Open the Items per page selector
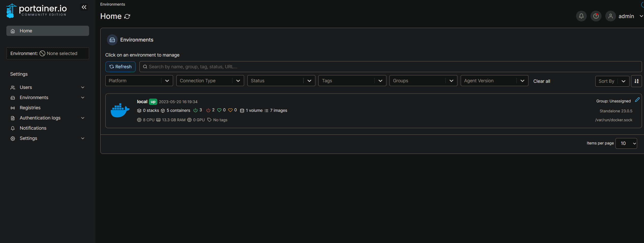The width and height of the screenshot is (644, 243). point(626,143)
